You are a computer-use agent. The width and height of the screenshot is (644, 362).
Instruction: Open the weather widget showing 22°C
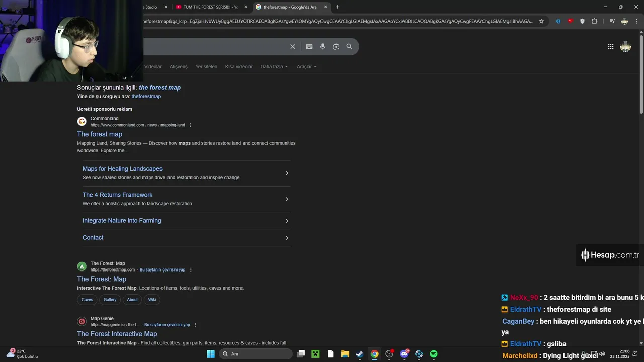coord(22,354)
